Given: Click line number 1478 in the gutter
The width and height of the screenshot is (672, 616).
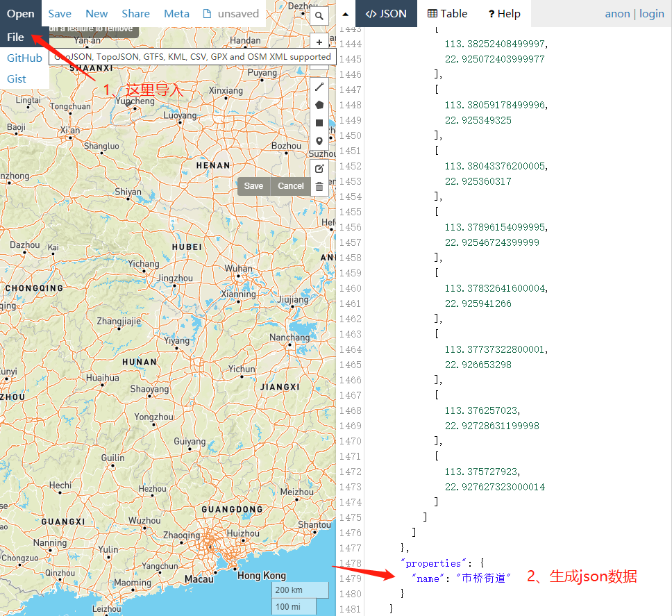Looking at the screenshot, I should point(350,563).
